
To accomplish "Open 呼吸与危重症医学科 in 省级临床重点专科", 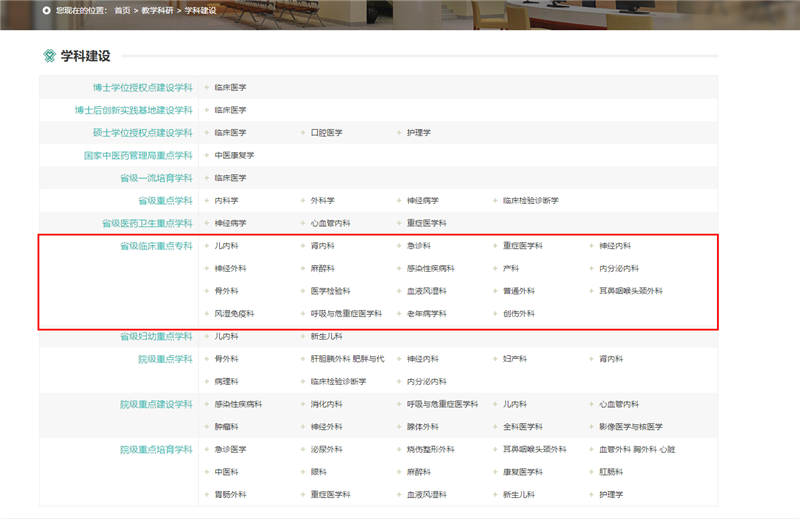I will pos(346,313).
